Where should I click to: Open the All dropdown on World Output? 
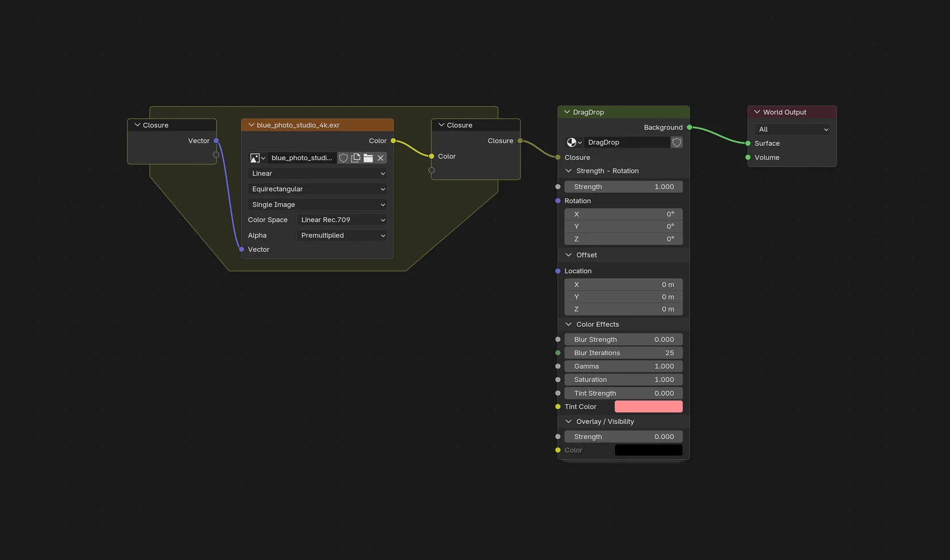(x=792, y=129)
